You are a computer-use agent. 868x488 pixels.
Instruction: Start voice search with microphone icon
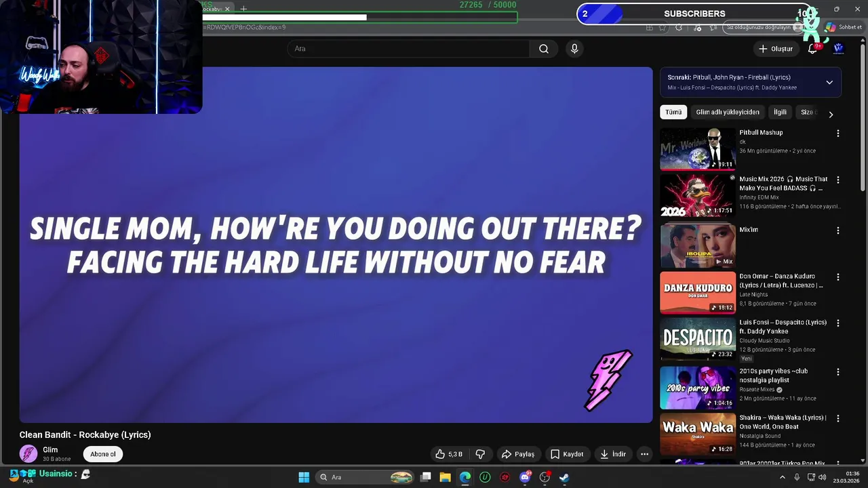[574, 49]
